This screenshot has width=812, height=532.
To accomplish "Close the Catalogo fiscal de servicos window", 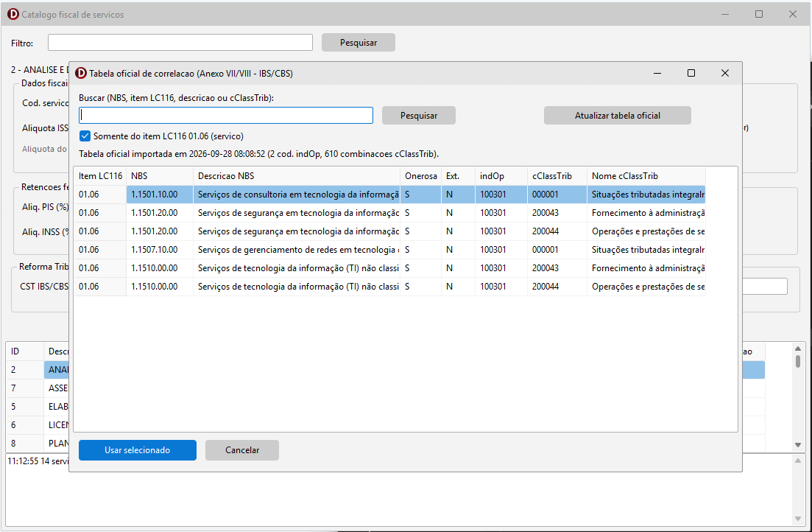I will (x=792, y=15).
